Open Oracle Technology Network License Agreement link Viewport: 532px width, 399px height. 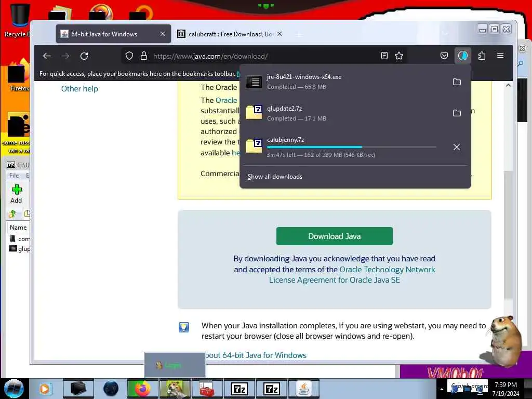pos(352,274)
